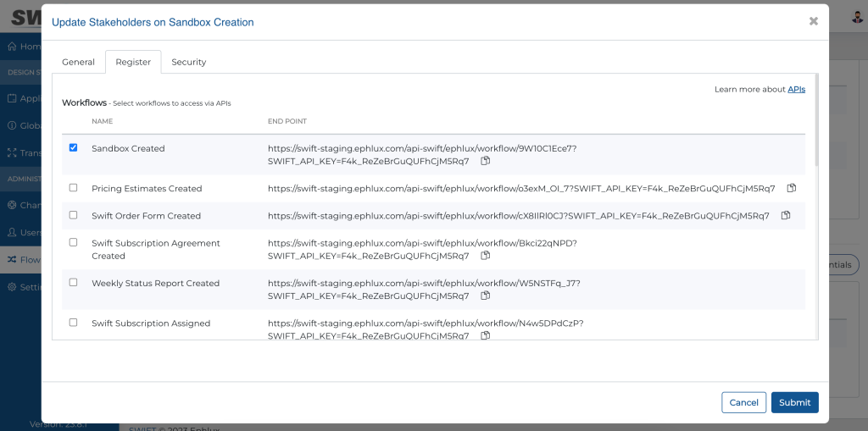868x431 pixels.
Task: Select the Weekly Status Report Created checkbox
Action: 73,282
